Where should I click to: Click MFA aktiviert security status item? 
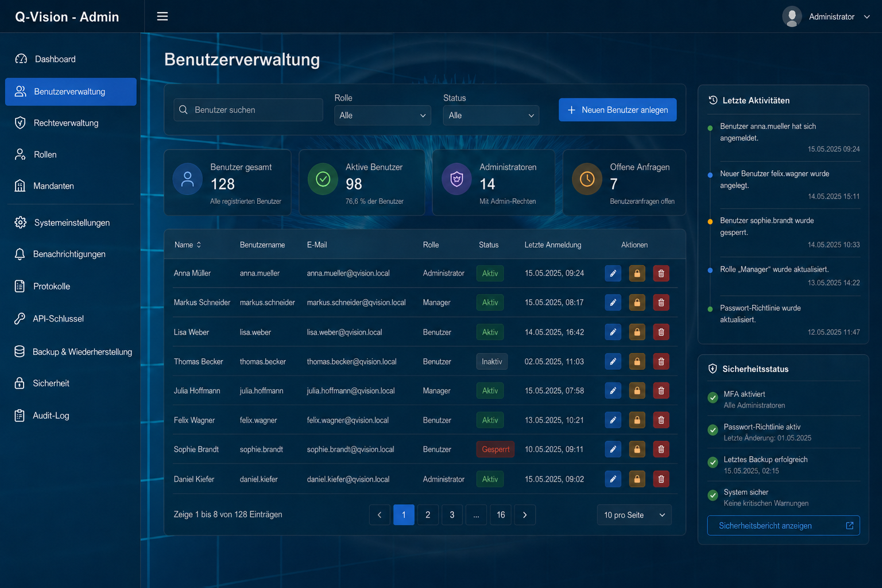coord(784,399)
